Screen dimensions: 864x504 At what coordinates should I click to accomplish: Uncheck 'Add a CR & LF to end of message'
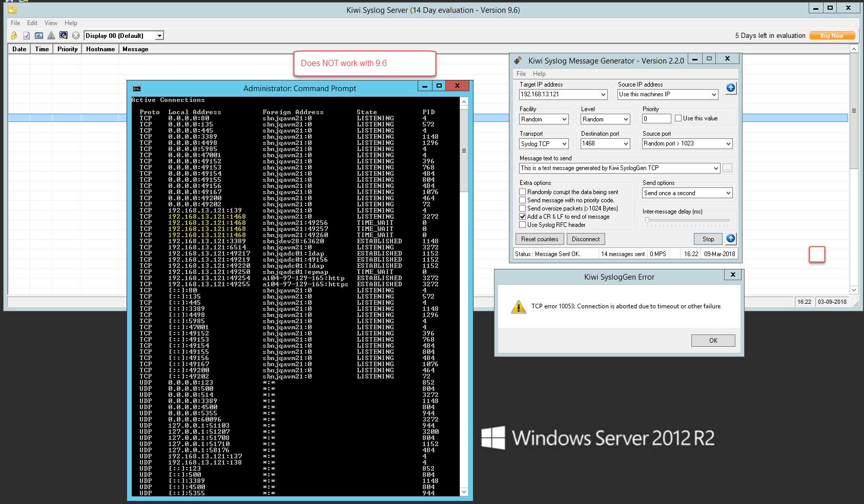click(523, 217)
